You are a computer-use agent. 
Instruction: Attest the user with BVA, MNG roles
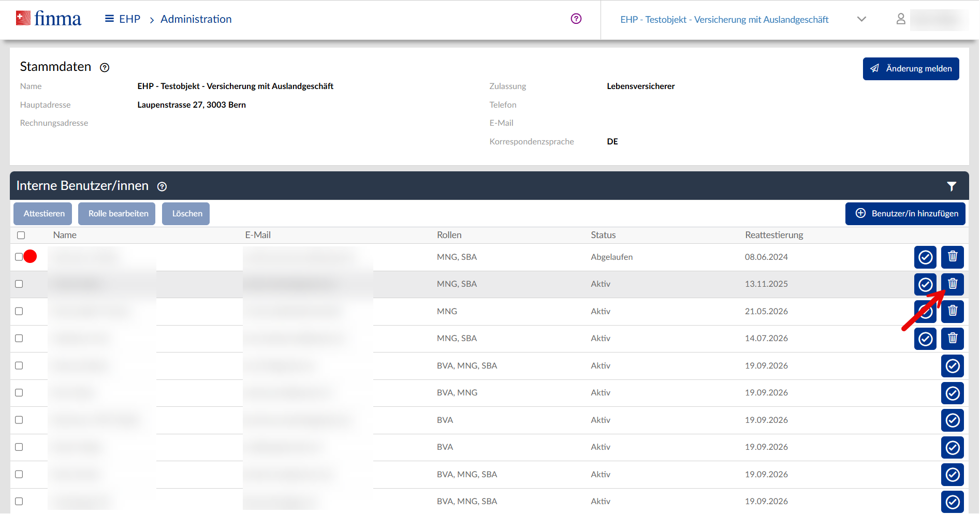click(952, 393)
